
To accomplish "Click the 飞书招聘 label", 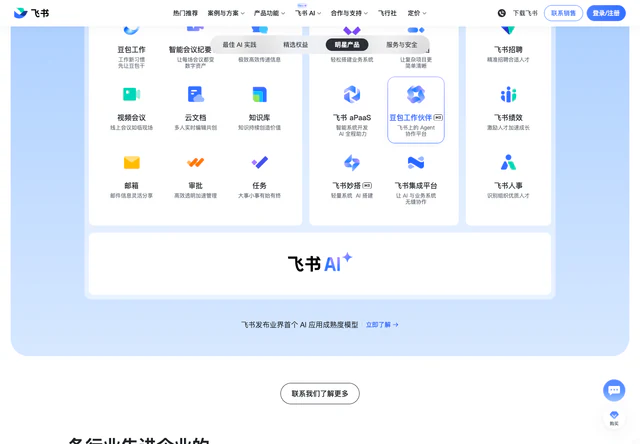I will click(x=508, y=49).
